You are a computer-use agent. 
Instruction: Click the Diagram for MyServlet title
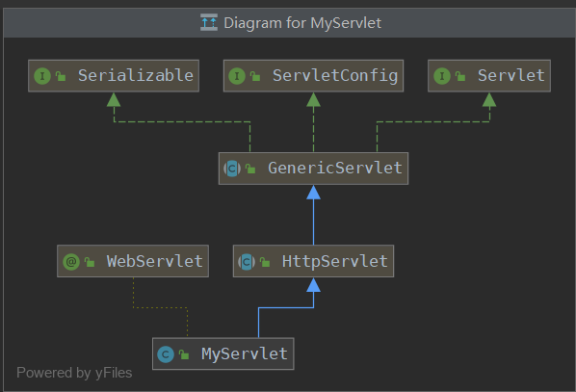click(302, 23)
